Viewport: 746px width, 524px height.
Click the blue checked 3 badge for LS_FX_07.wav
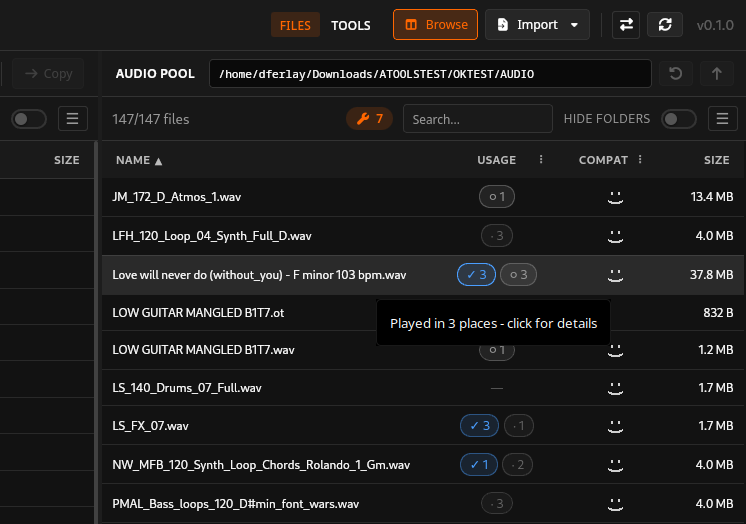click(479, 425)
